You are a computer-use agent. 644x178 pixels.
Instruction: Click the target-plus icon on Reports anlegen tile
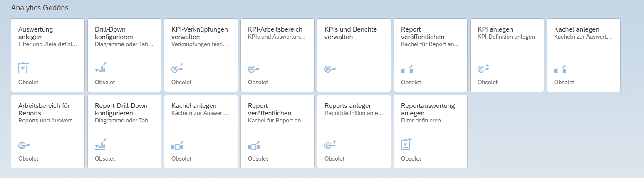(x=330, y=144)
